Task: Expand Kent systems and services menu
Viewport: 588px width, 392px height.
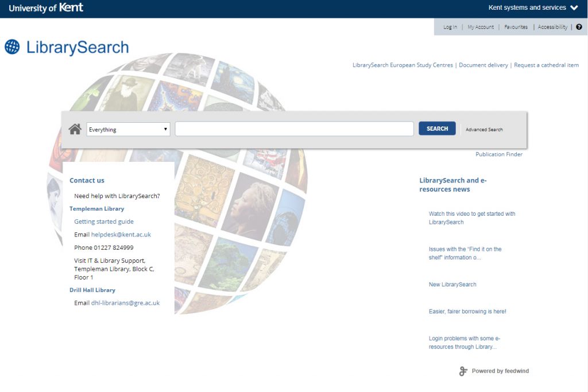Action: 533,8
